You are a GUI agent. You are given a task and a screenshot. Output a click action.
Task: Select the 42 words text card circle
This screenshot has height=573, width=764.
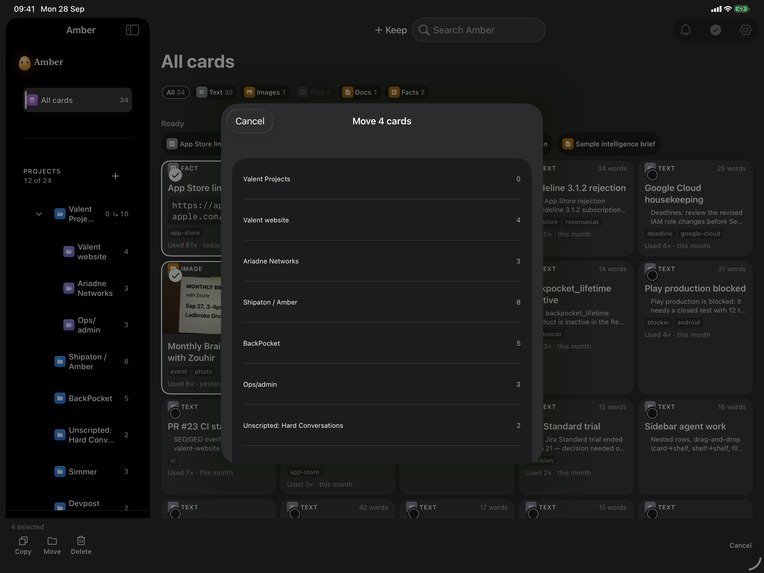coord(294,513)
